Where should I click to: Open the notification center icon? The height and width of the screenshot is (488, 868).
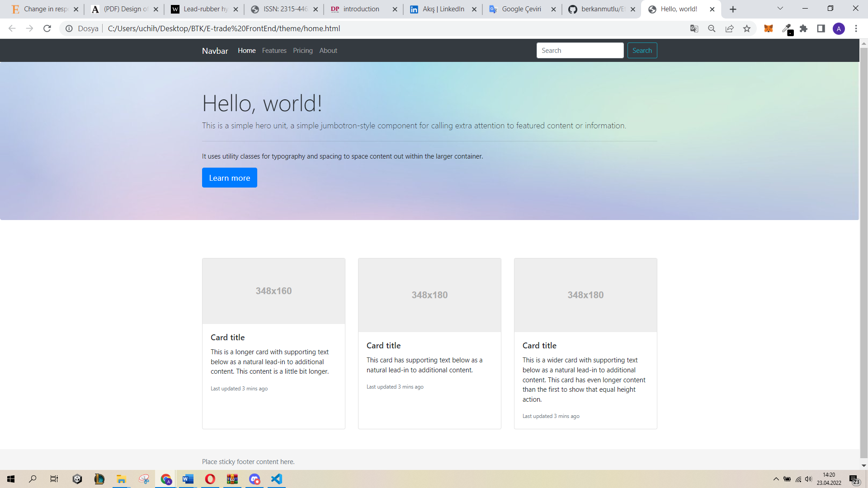(x=854, y=479)
